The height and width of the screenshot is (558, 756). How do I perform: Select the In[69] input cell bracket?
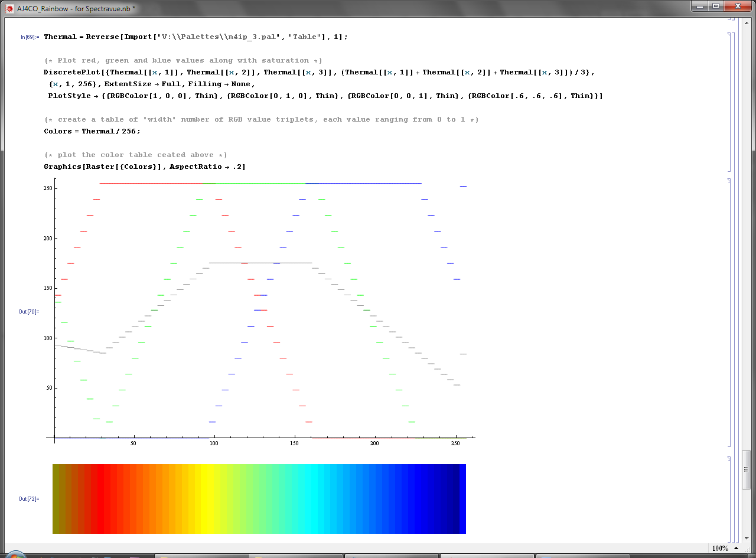(729, 102)
